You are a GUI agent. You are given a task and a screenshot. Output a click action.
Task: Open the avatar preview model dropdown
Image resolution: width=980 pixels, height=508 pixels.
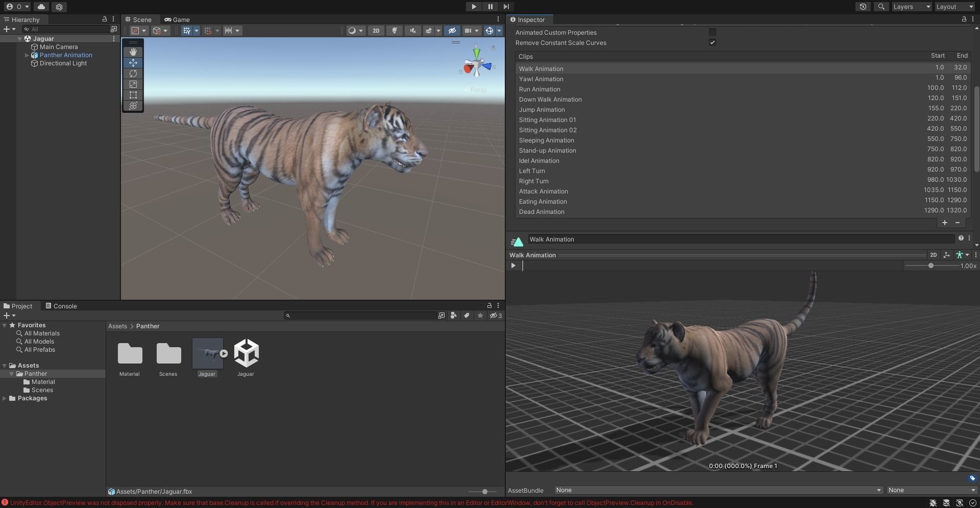[x=962, y=255]
